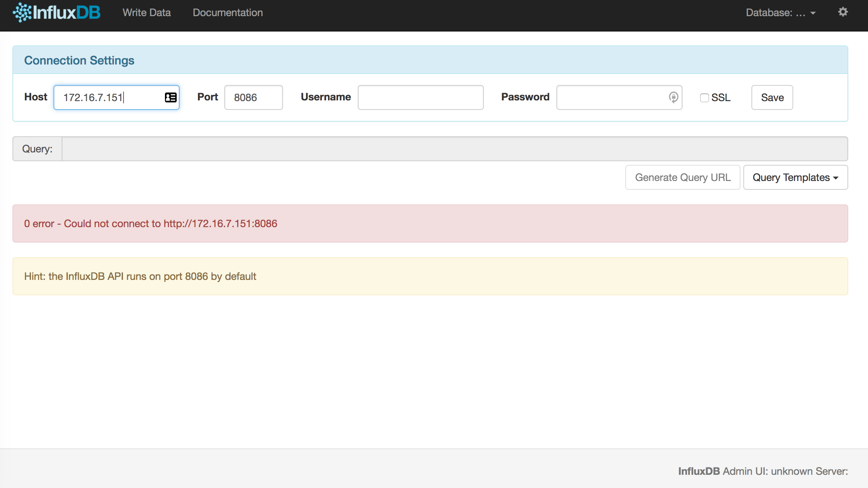868x488 pixels.
Task: Click the InfluxDB logo icon
Action: (x=22, y=12)
